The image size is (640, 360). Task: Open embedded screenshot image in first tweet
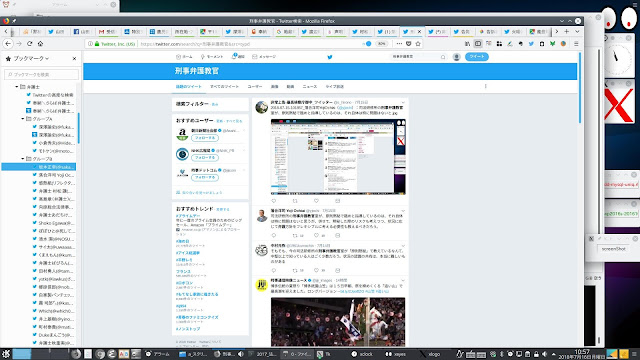[x=338, y=157]
